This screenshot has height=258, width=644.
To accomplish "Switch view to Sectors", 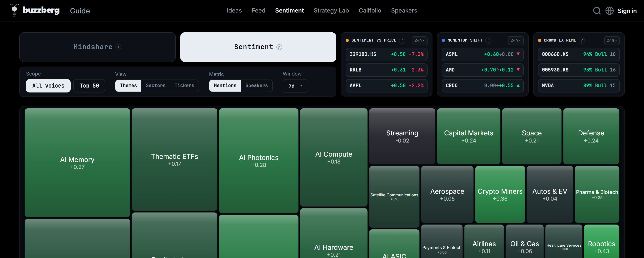I will pos(156,85).
